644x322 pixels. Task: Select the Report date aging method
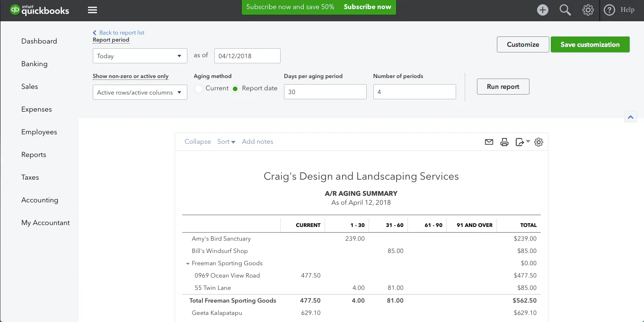(x=235, y=88)
